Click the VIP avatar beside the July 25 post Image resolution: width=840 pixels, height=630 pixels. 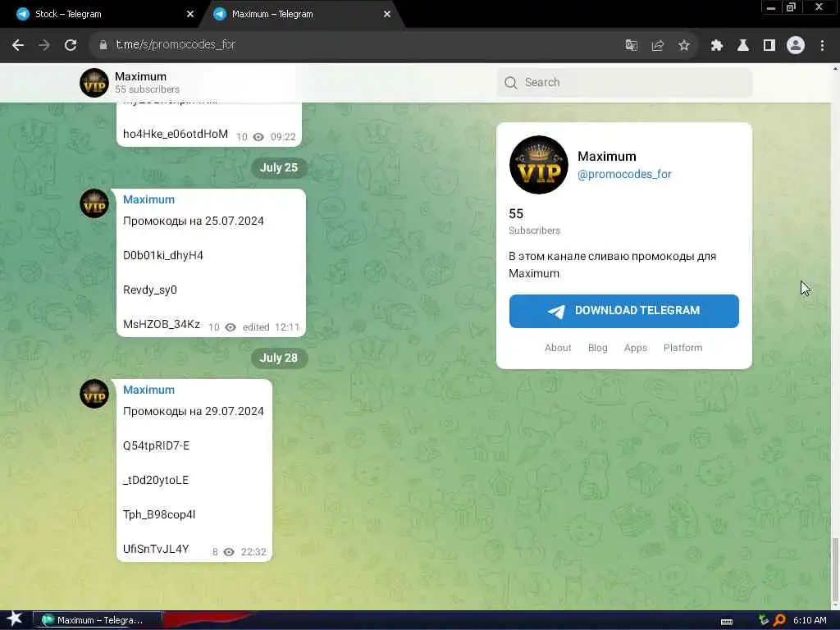click(94, 204)
